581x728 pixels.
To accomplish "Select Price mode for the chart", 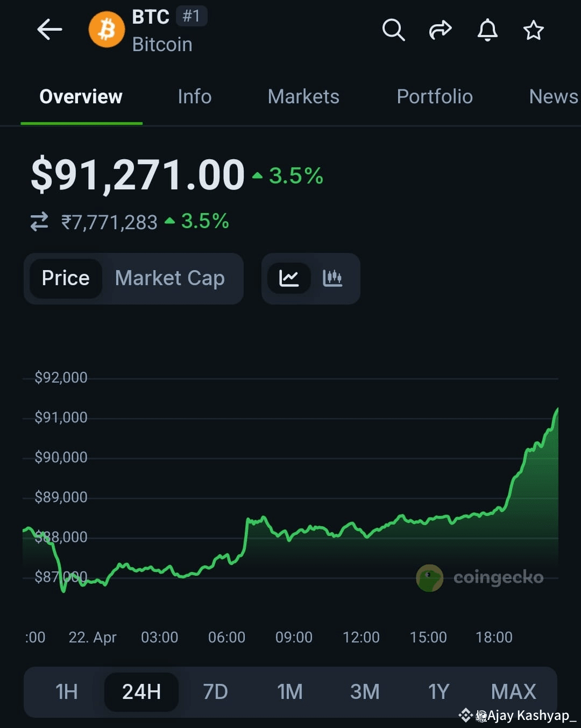I will pos(66,278).
